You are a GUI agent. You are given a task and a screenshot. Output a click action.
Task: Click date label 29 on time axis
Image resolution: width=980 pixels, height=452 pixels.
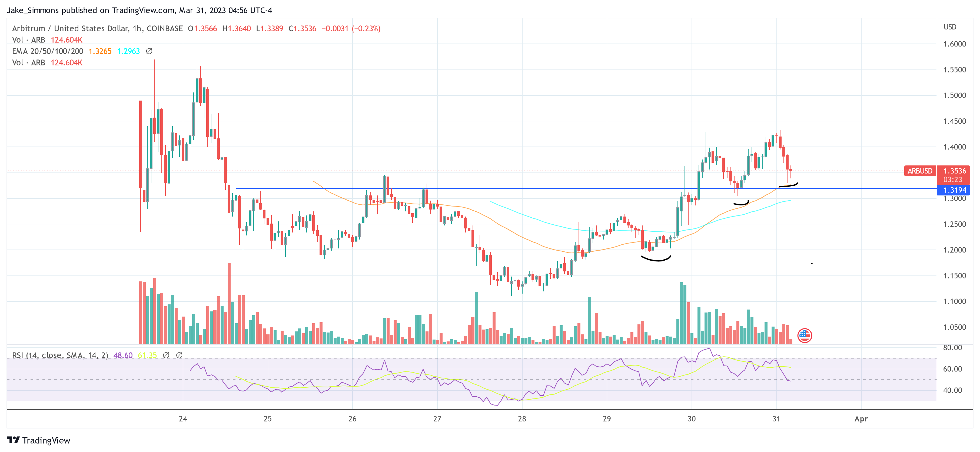coord(607,419)
